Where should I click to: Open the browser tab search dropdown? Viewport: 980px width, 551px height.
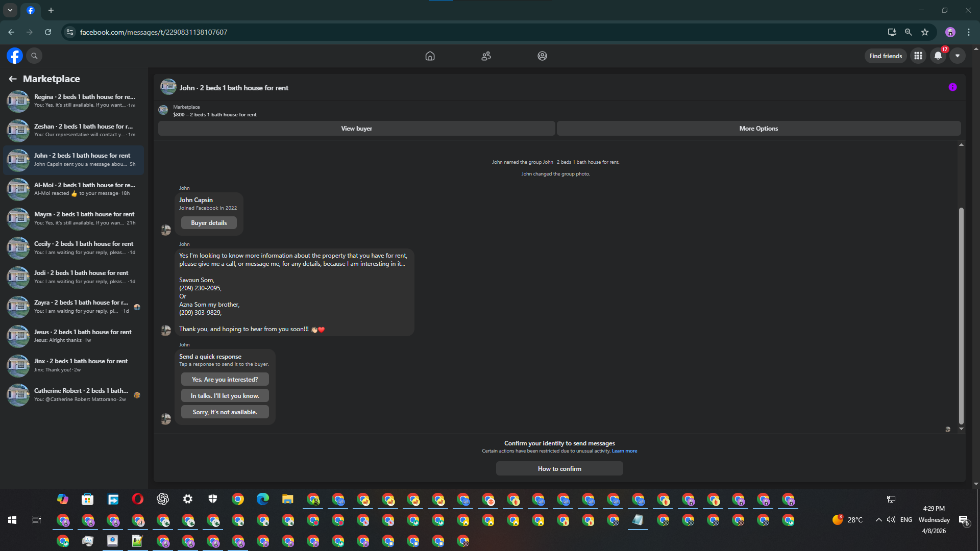(x=10, y=10)
